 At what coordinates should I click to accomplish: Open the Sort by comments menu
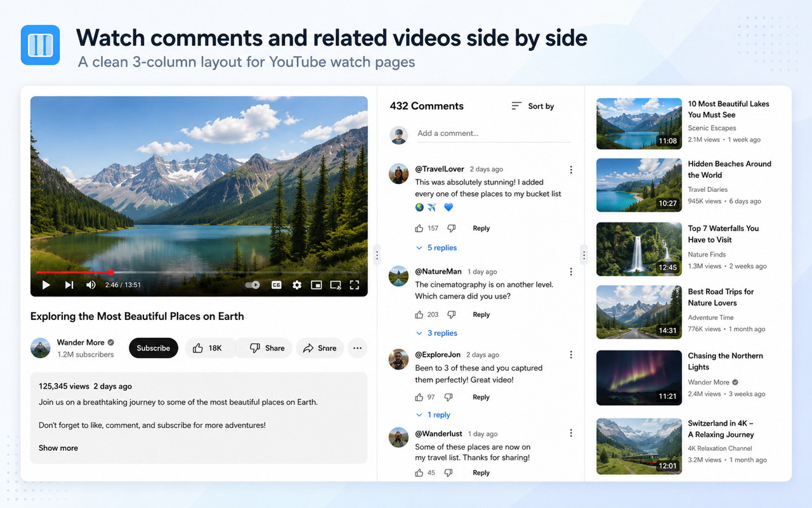533,106
